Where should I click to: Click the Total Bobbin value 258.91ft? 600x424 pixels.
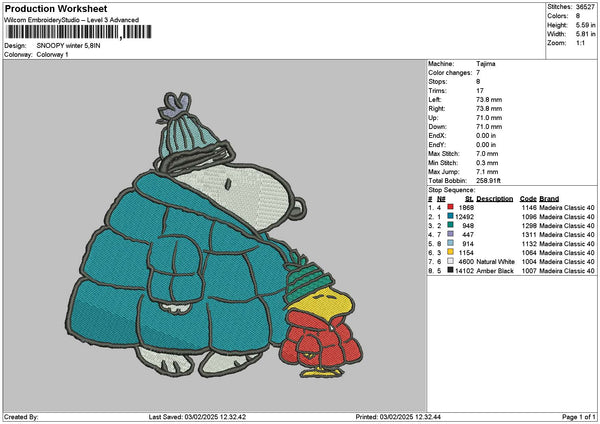[x=488, y=181]
